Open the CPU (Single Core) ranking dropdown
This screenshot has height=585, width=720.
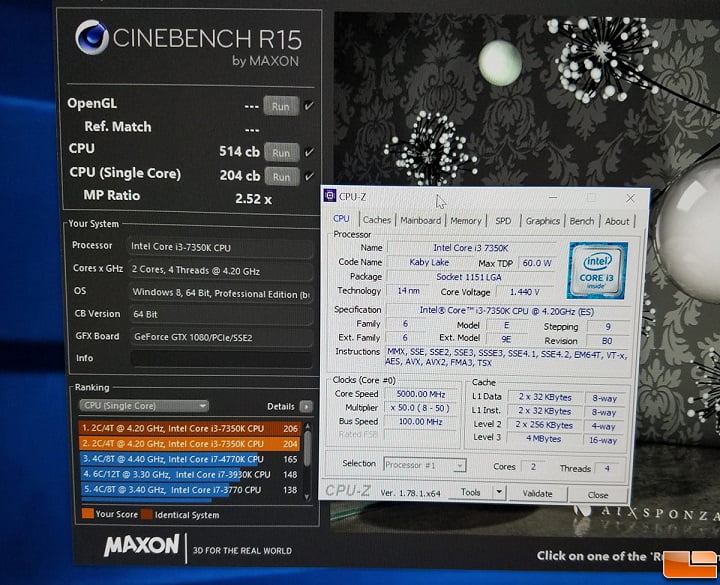point(143,406)
